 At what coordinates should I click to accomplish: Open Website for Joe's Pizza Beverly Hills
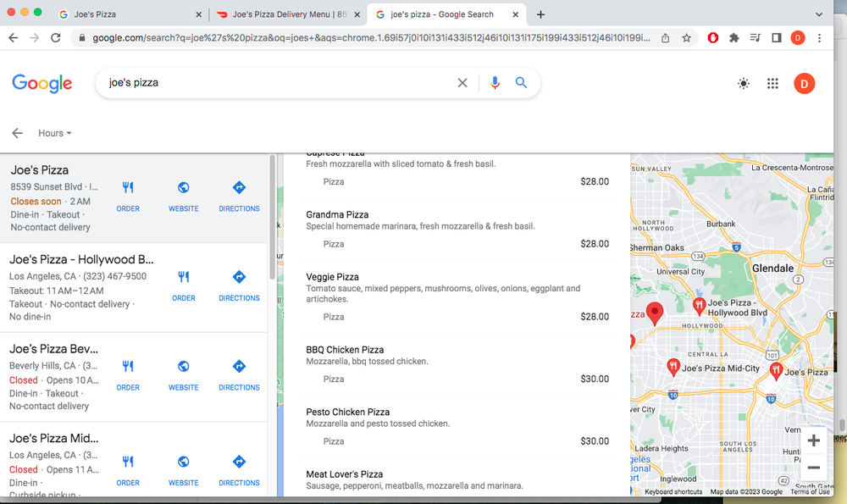click(x=183, y=373)
